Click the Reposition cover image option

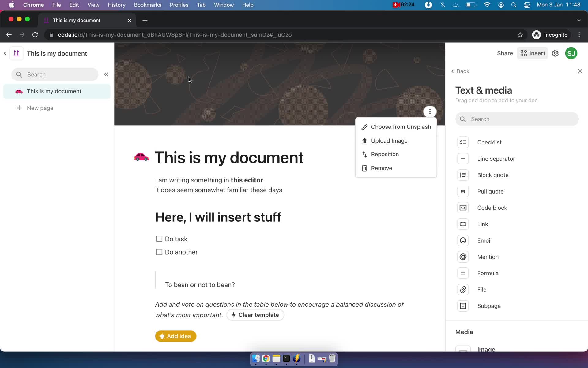coord(384,154)
